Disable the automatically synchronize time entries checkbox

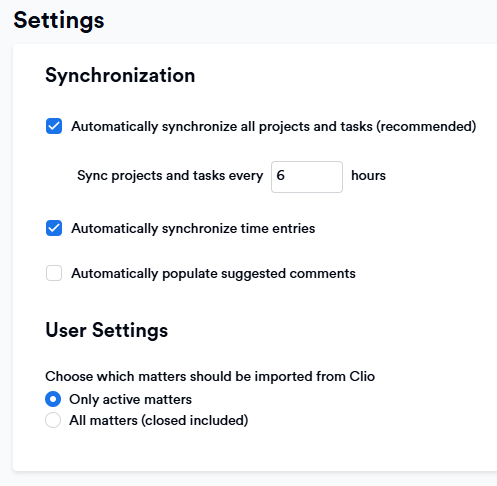point(54,228)
